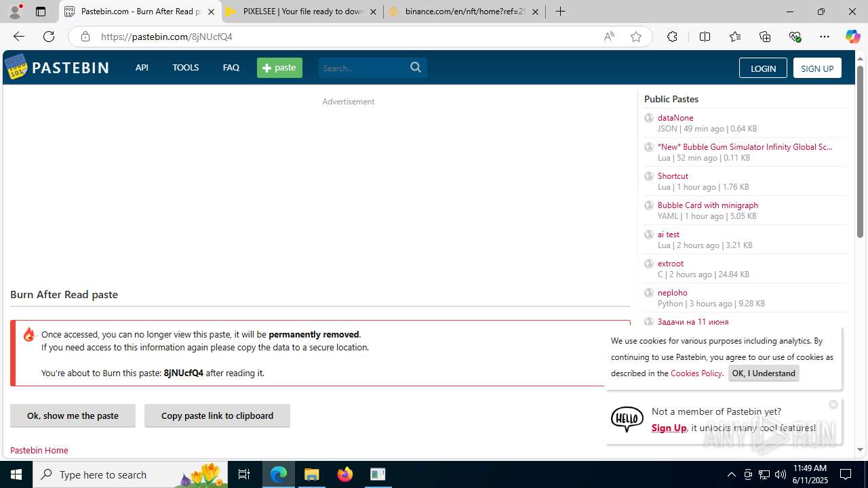
Task: Click the taskbar clock showing 11:49 AM
Action: (x=810, y=474)
